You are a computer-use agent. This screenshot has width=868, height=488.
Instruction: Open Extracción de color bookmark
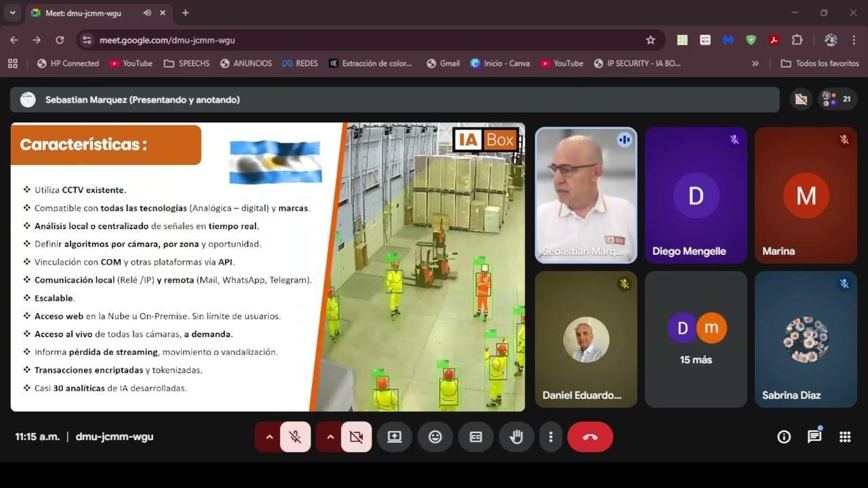371,63
